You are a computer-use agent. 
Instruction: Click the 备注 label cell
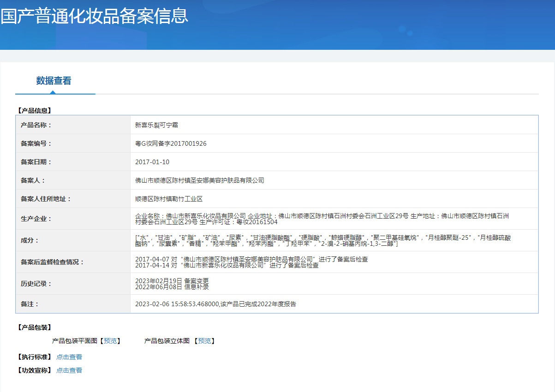pos(73,304)
